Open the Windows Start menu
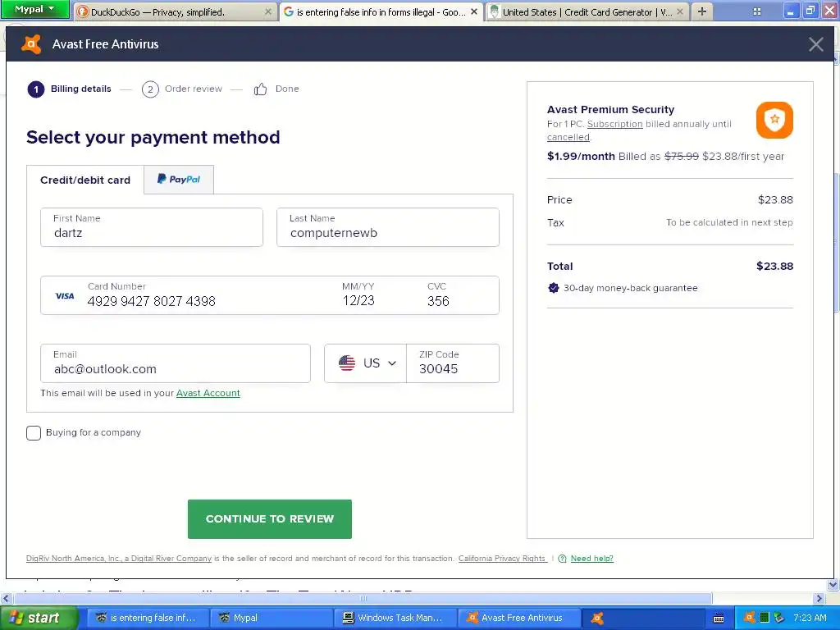 click(39, 618)
